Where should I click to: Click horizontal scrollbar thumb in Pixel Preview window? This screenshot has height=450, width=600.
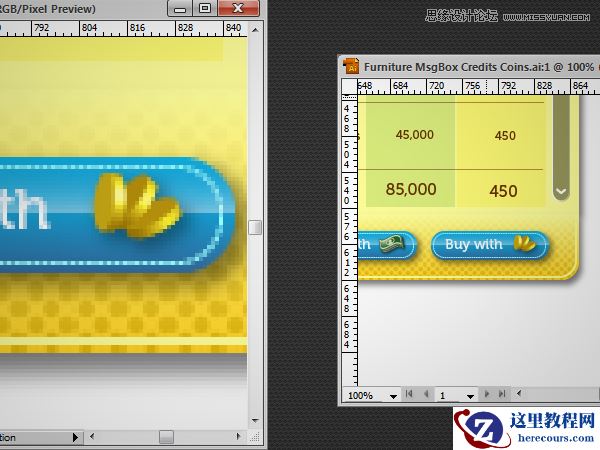pyautogui.click(x=166, y=437)
